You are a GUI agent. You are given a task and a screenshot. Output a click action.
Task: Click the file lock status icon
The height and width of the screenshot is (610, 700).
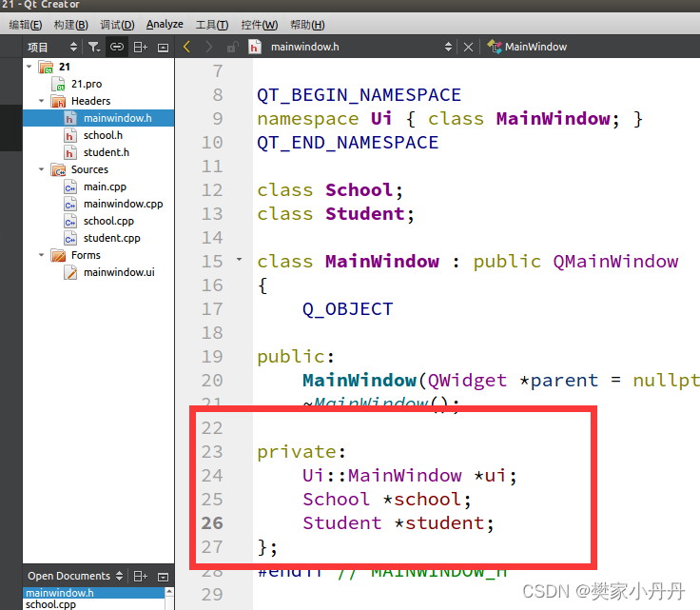point(232,47)
